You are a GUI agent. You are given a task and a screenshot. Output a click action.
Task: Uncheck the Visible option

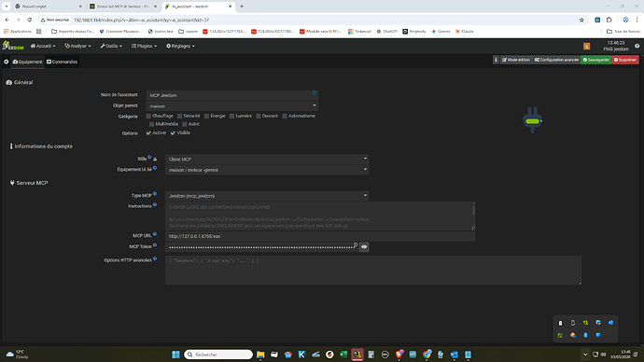[173, 133]
